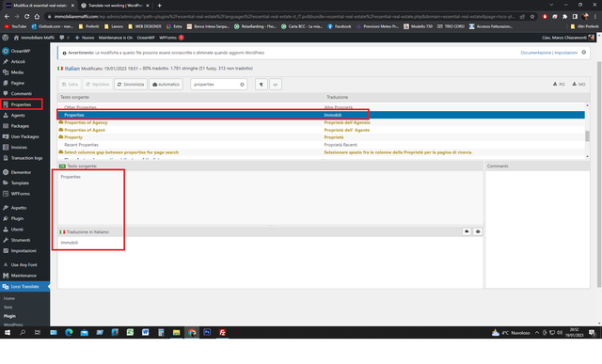Open Plugin in the main sidebar
This screenshot has height=364, width=602.
[17, 218]
